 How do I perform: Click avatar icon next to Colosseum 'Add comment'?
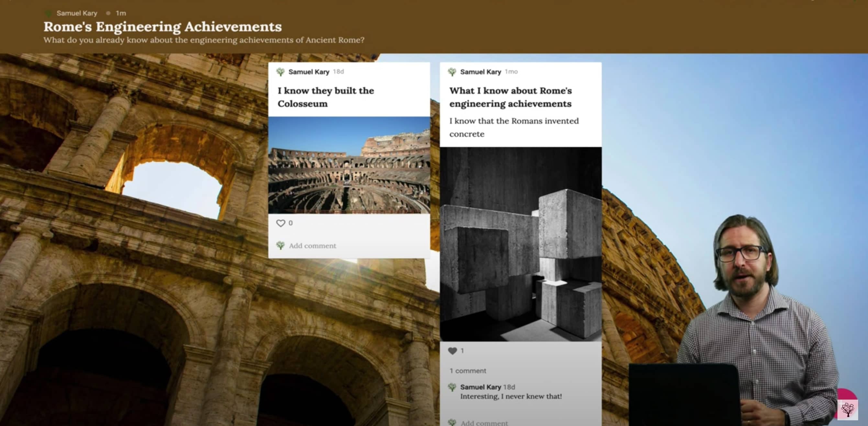click(x=280, y=246)
